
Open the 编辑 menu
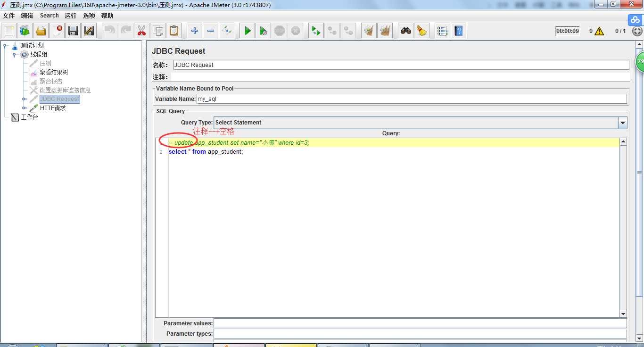pos(27,16)
